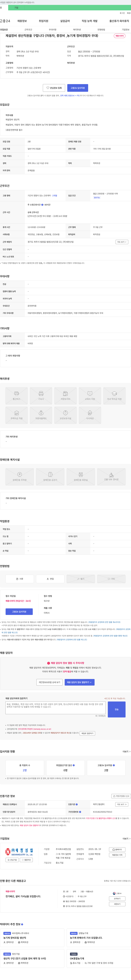Screen dimensions: 131x980
Task: Click the lower 고용24 입사지원 button
Action: pyautogui.click(x=19, y=612)
